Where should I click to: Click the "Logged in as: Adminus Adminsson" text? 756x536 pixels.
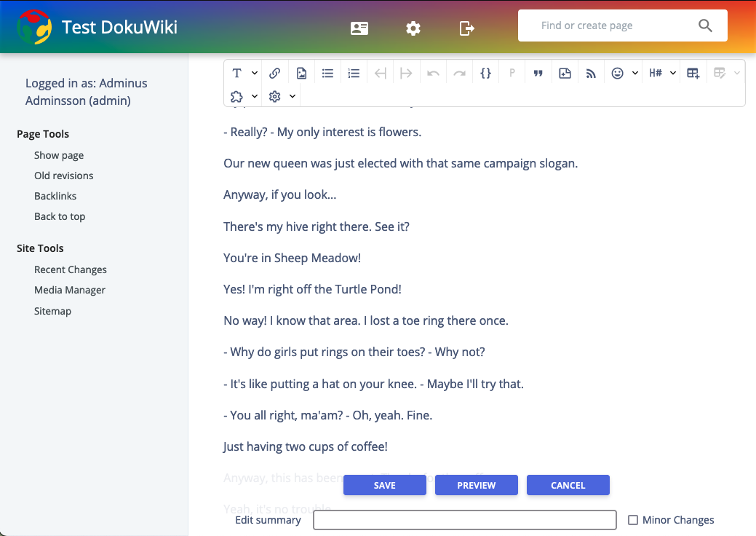click(87, 92)
